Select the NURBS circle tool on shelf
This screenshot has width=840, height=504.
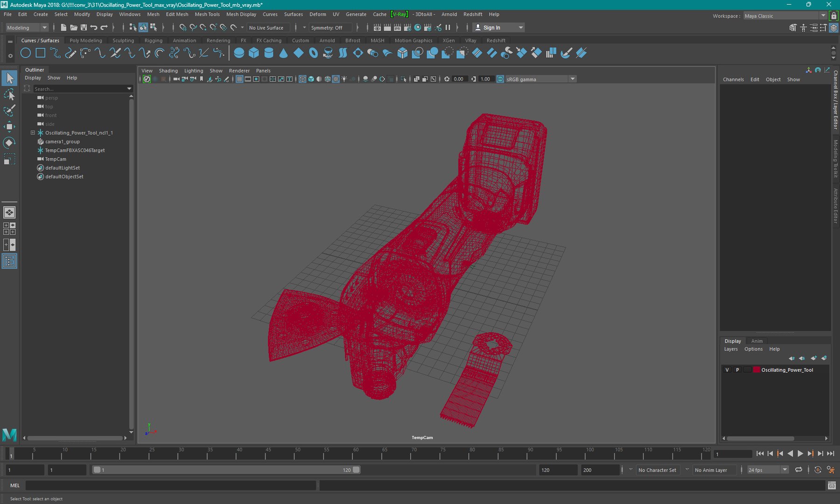pyautogui.click(x=26, y=53)
